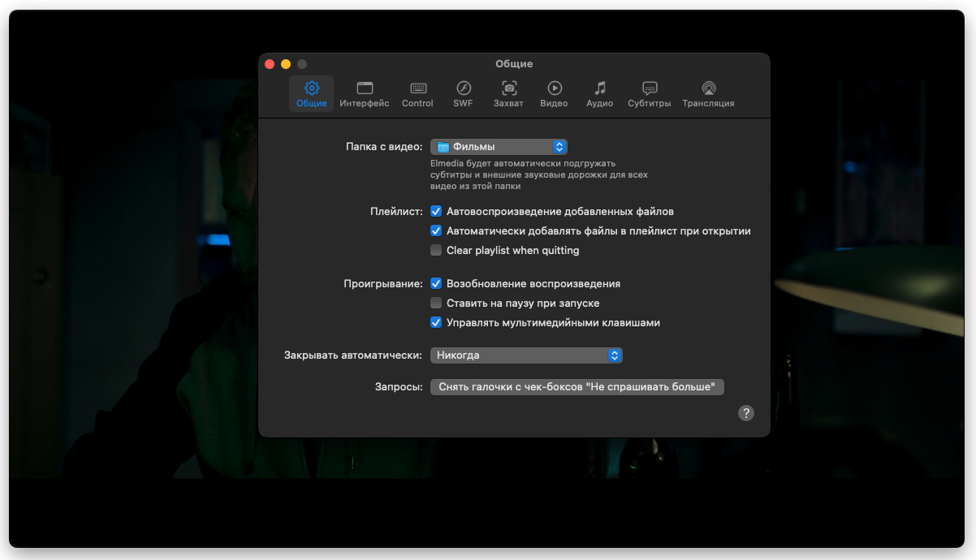Toggle Автовоспроизведение добавленных файлов checkbox

436,211
